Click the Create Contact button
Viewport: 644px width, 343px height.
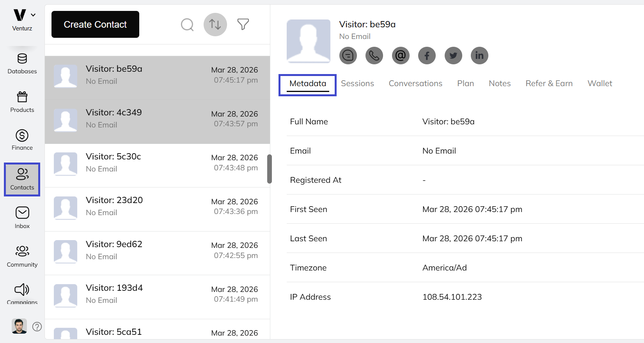[95, 24]
